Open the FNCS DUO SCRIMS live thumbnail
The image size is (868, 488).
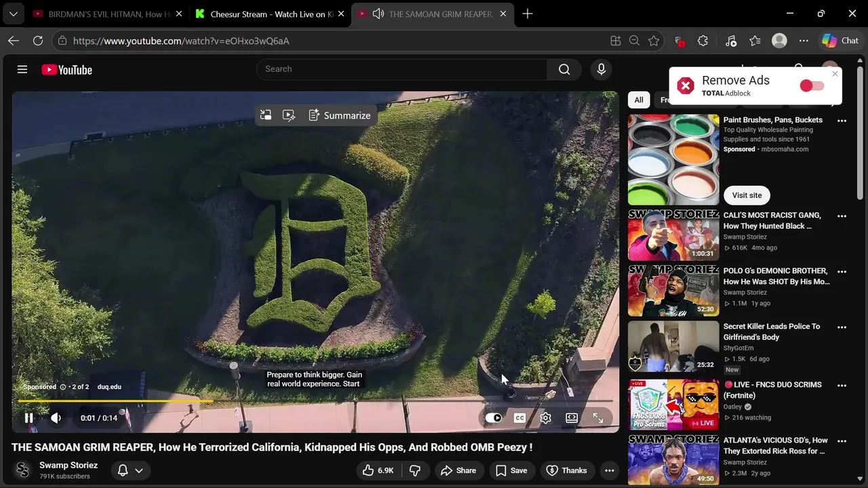673,405
